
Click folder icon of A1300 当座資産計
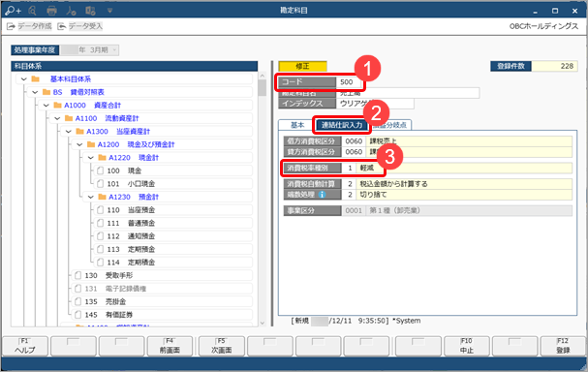point(79,132)
